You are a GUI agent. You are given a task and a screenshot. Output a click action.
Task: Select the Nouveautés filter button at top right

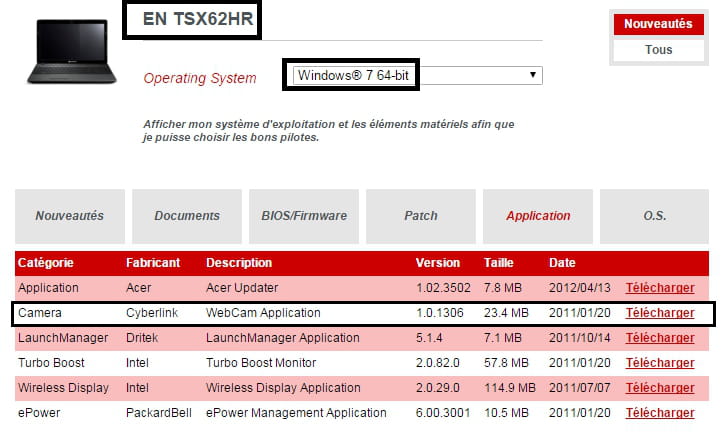pos(658,24)
